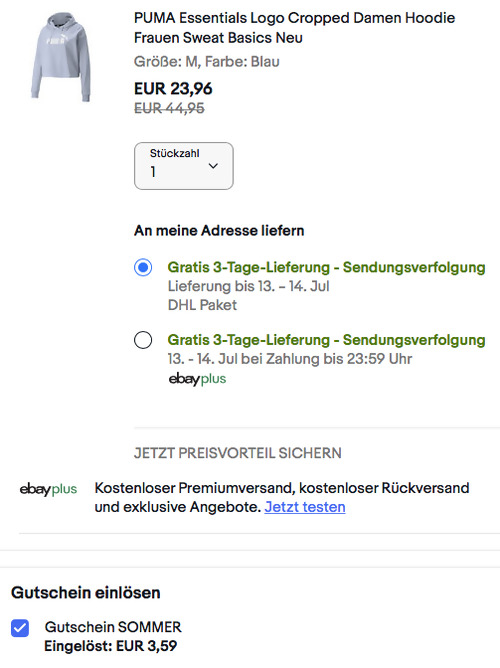
Task: Uncheck the Gutschein SOMMER checkbox
Action: click(x=20, y=628)
